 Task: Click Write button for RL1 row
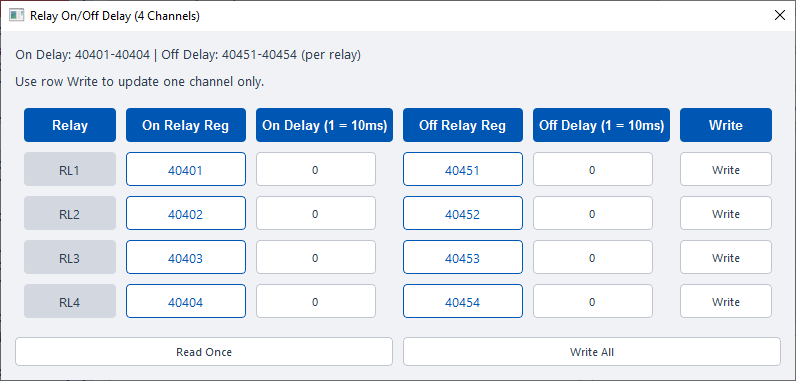coord(726,169)
